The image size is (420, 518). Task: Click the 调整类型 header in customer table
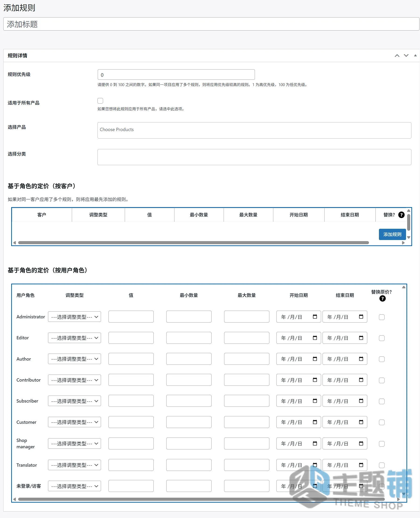pos(98,215)
